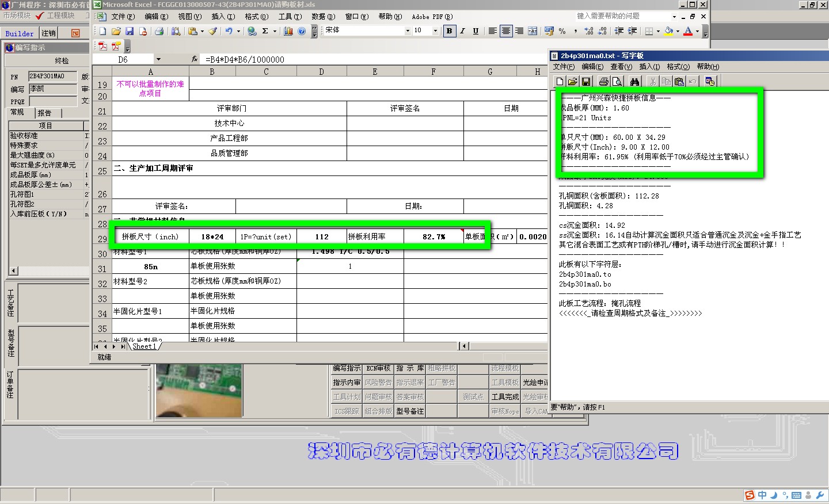Screen dimensions: 829x504
Task: Apply Percent style in Excel
Action: (x=562, y=31)
